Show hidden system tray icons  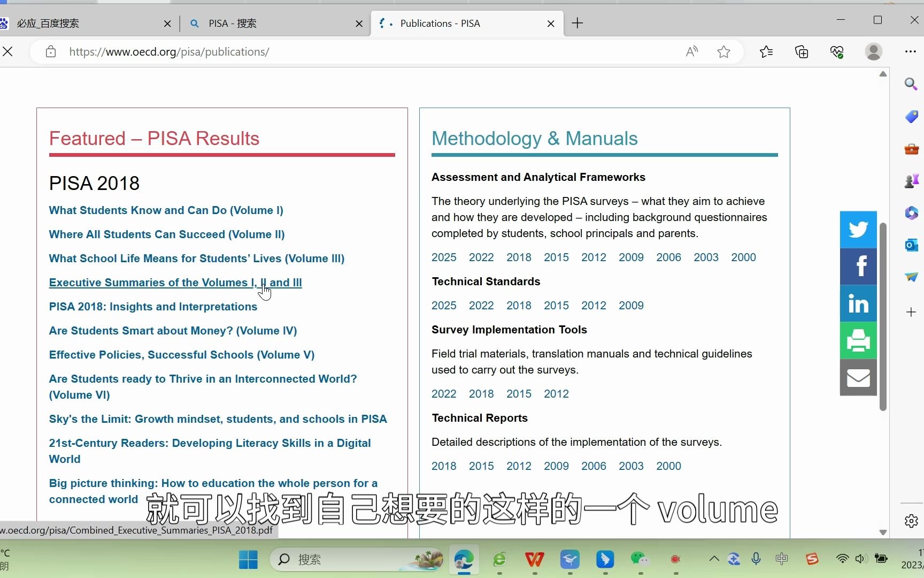(714, 559)
